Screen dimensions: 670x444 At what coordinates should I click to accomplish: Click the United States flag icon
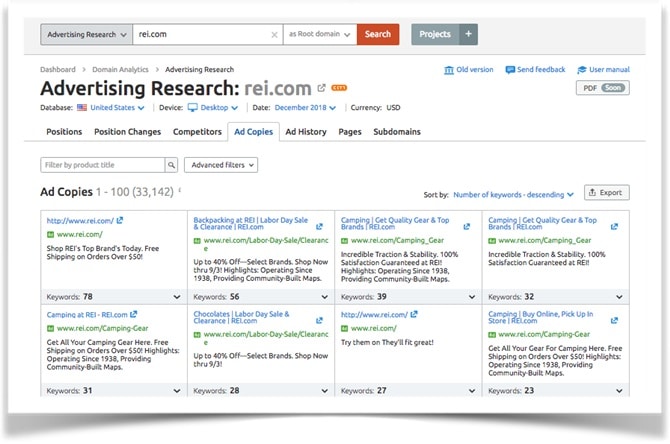coord(82,108)
